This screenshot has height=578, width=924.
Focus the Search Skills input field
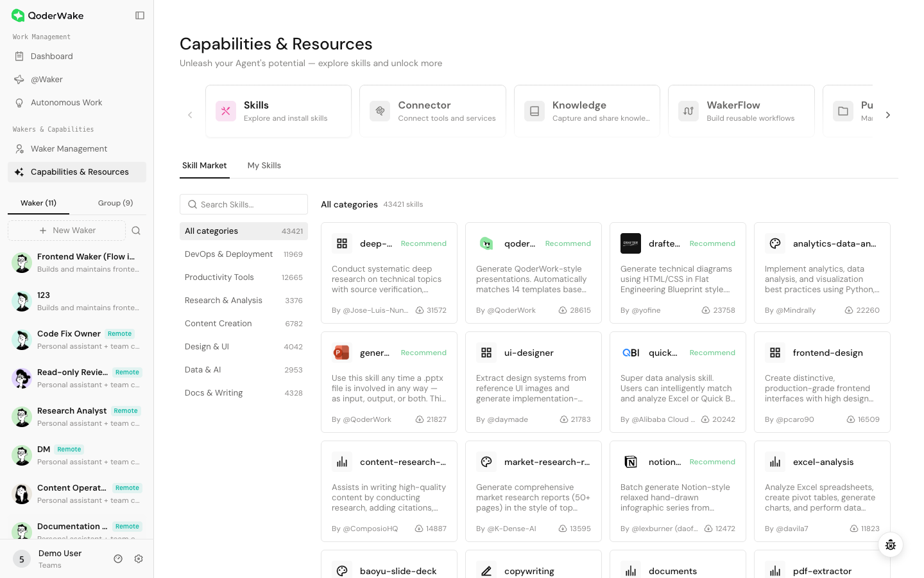point(244,204)
